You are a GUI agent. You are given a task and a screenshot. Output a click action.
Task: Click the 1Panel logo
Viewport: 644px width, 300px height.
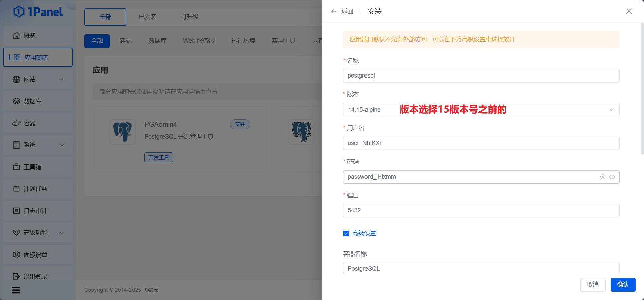click(38, 12)
